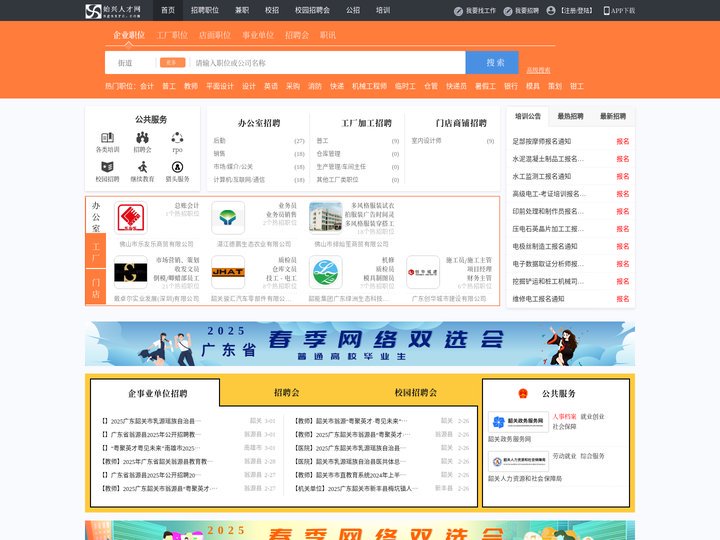Click hot job keyword 机械工程师
The width and height of the screenshot is (720, 540).
(x=370, y=86)
